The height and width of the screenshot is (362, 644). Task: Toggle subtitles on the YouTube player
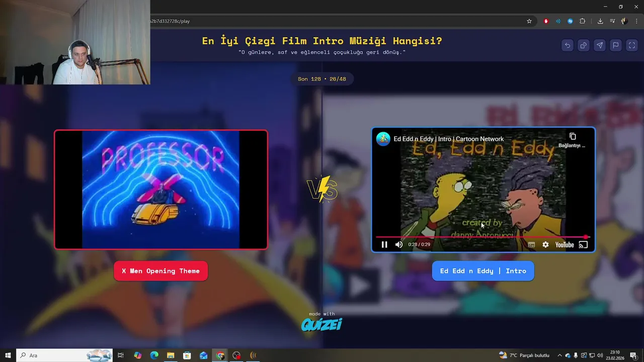531,245
